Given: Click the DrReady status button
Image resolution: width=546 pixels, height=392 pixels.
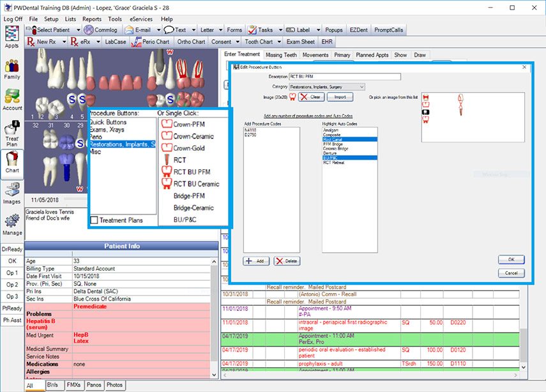Looking at the screenshot, I should pos(12,249).
